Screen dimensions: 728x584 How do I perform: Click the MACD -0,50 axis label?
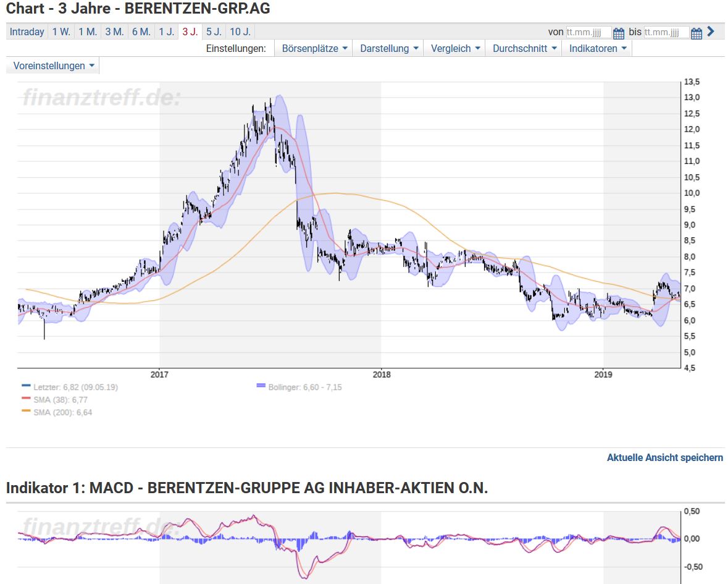[693, 567]
